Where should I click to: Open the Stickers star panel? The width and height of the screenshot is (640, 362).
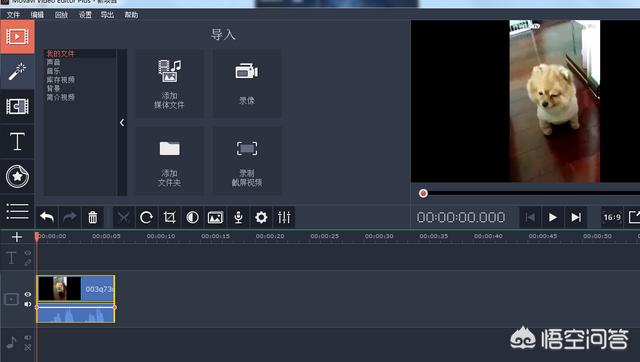[17, 176]
